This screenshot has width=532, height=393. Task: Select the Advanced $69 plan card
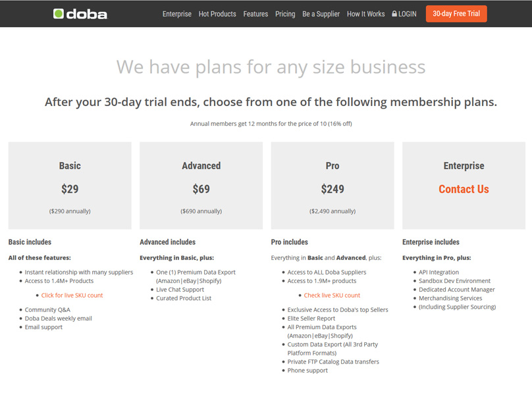[201, 186]
